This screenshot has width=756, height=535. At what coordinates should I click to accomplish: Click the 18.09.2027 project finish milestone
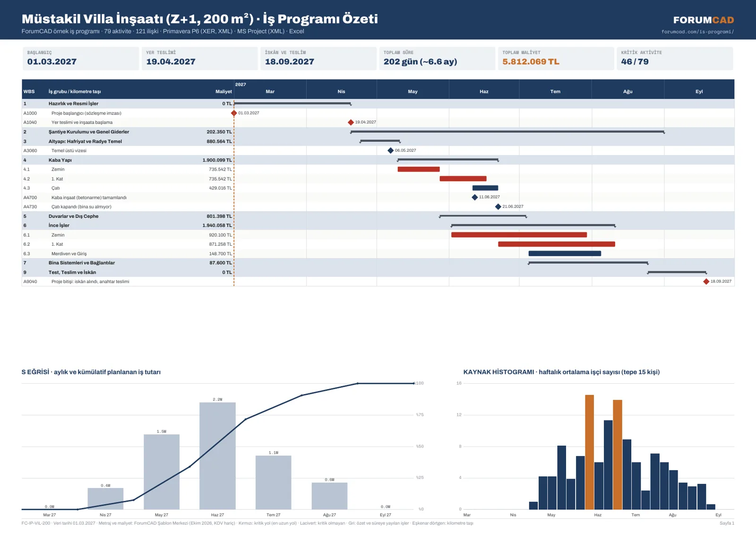tap(706, 281)
